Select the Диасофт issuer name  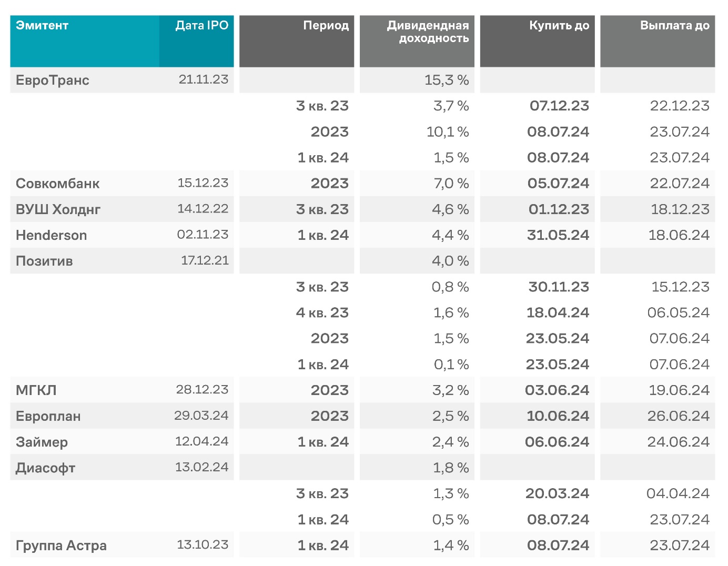pos(46,468)
